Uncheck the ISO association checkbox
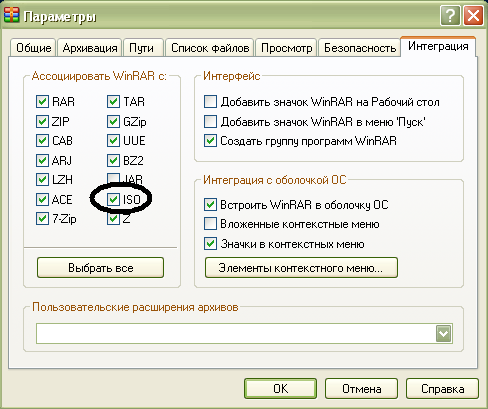 (113, 199)
